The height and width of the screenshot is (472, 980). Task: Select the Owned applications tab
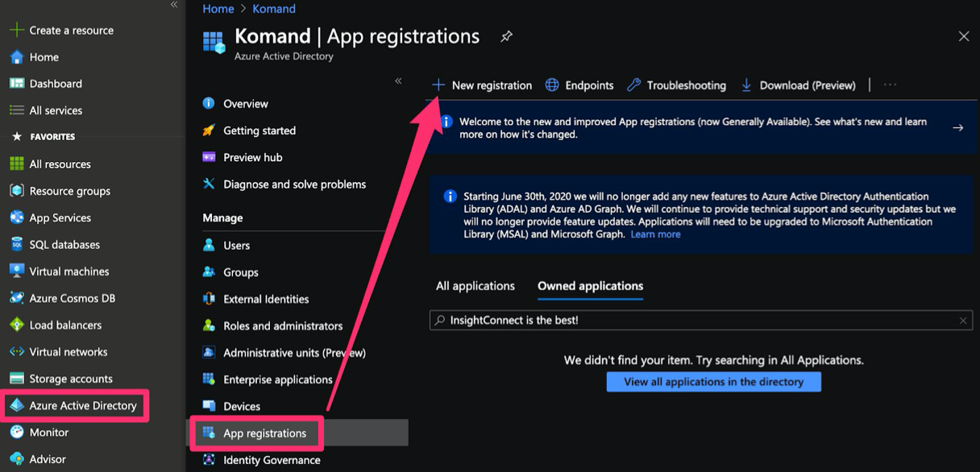pyautogui.click(x=591, y=286)
